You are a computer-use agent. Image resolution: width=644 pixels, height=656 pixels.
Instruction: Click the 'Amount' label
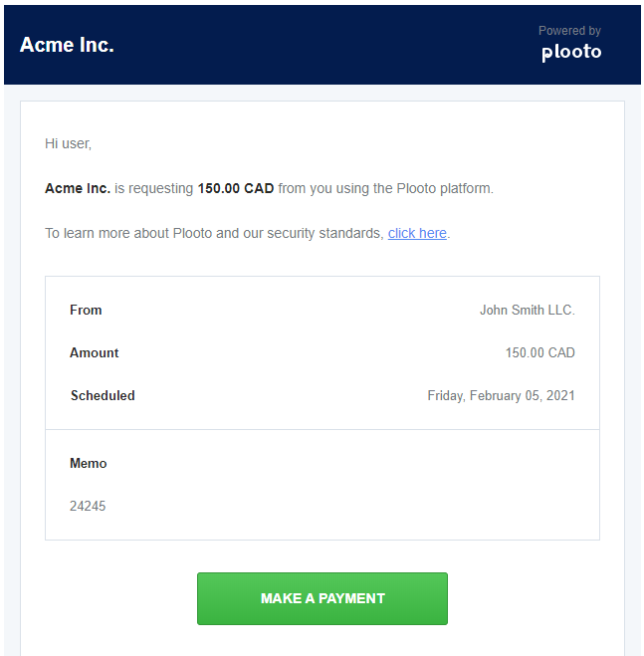pos(94,352)
